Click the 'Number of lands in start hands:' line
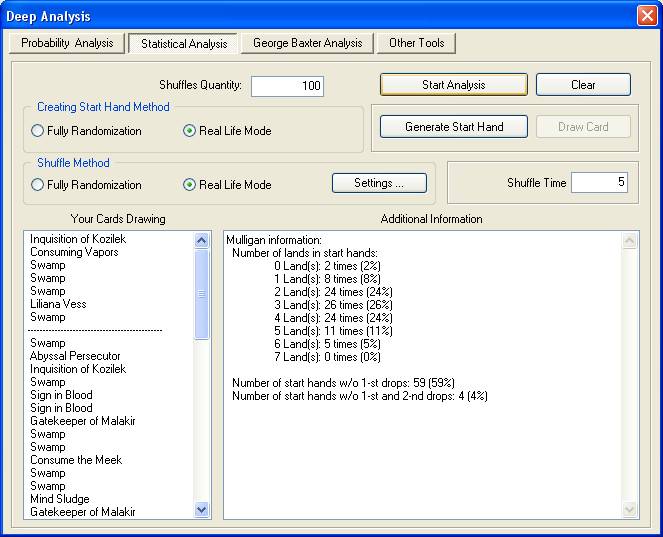This screenshot has width=663, height=537. [305, 253]
